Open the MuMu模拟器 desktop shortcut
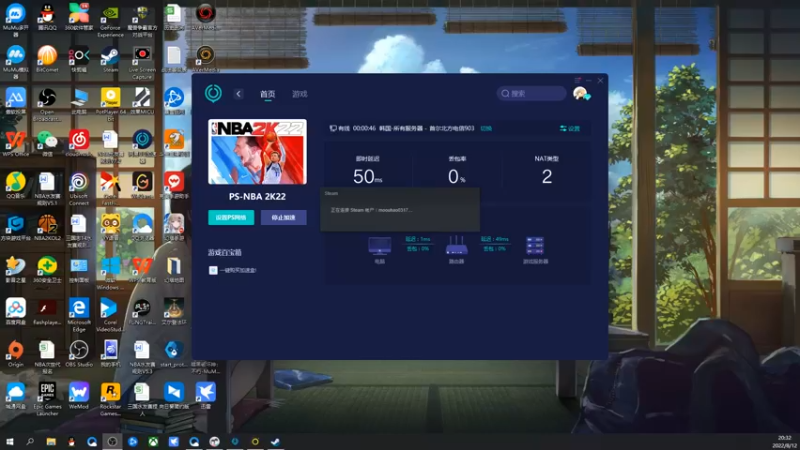Image resolution: width=800 pixels, height=450 pixels. click(15, 62)
